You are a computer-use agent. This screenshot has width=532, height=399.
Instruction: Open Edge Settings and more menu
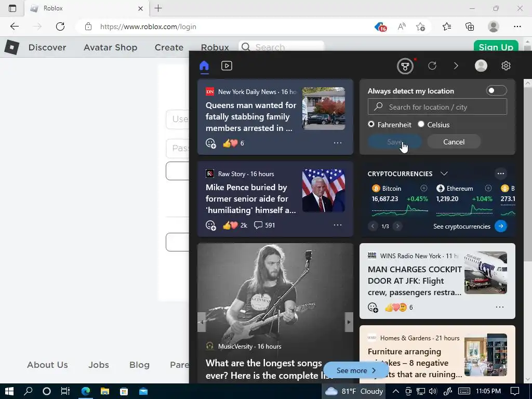point(517,26)
